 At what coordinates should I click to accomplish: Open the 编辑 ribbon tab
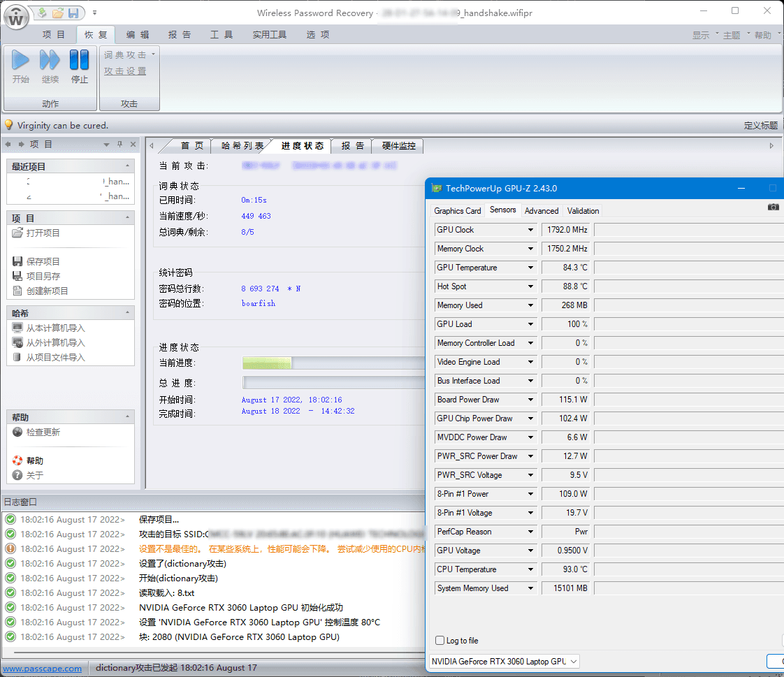pyautogui.click(x=138, y=34)
